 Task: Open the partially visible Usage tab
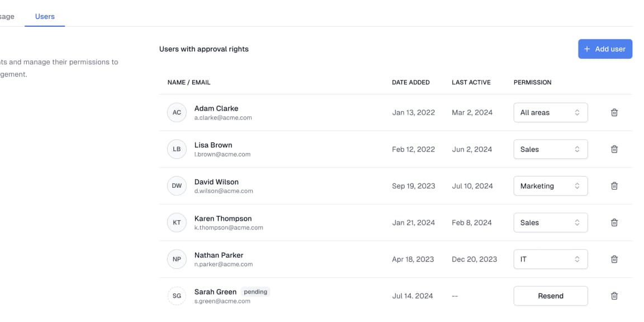tap(7, 17)
